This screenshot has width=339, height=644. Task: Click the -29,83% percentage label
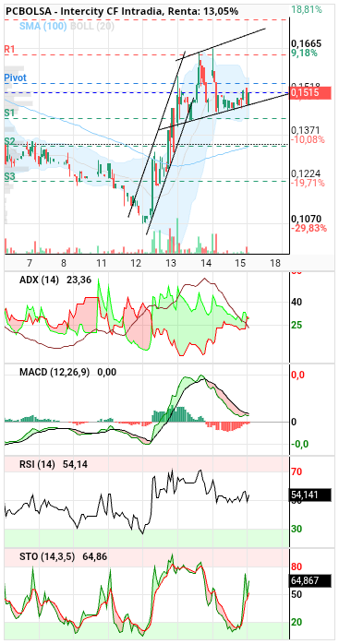[309, 228]
